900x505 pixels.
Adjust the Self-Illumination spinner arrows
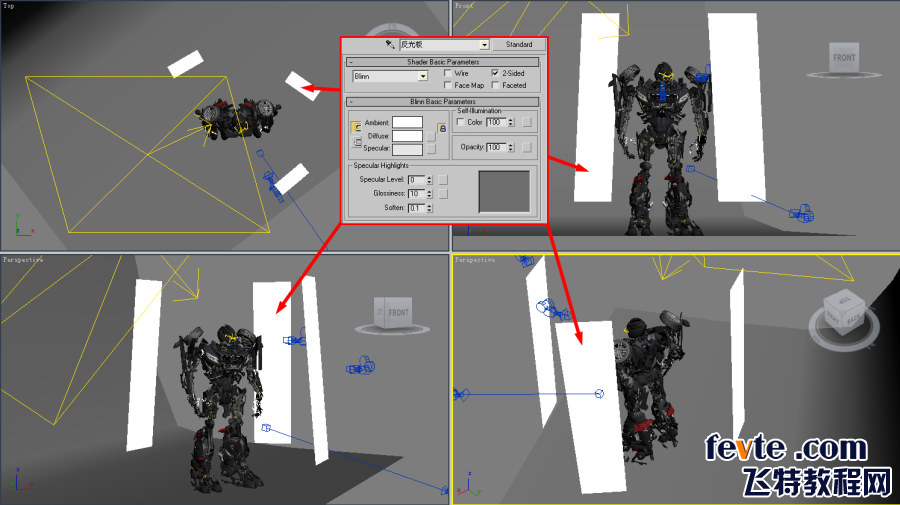pyautogui.click(x=511, y=122)
